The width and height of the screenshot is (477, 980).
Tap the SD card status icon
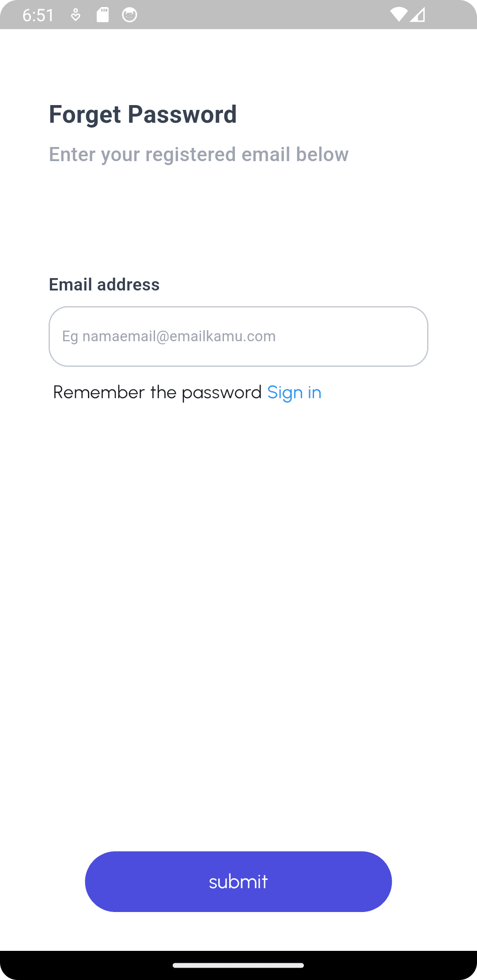coord(102,15)
